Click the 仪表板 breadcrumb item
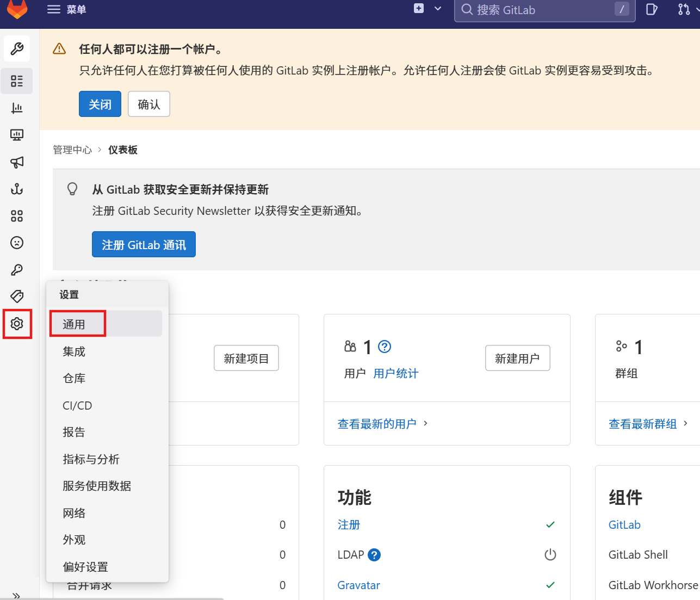This screenshot has height=600, width=700. [x=123, y=150]
